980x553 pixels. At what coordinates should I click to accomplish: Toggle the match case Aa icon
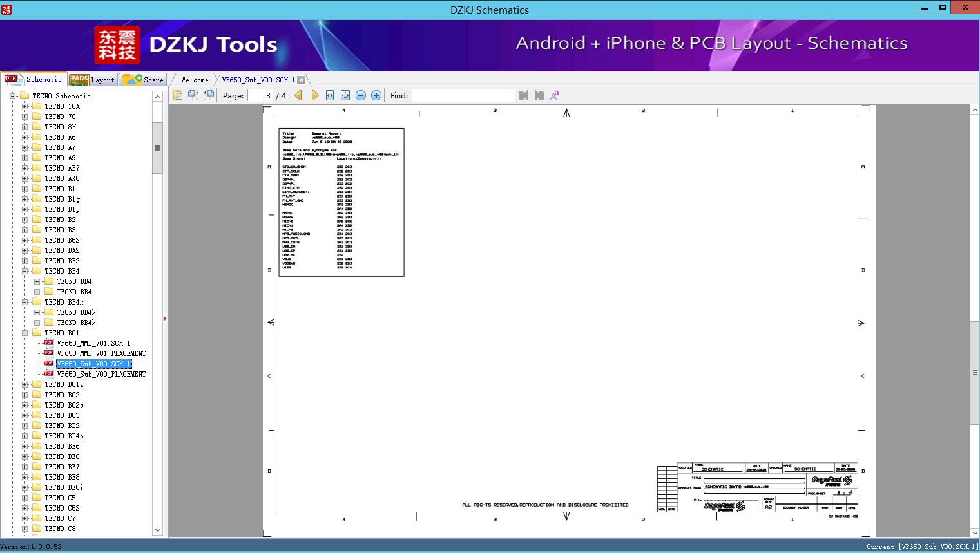tap(554, 95)
